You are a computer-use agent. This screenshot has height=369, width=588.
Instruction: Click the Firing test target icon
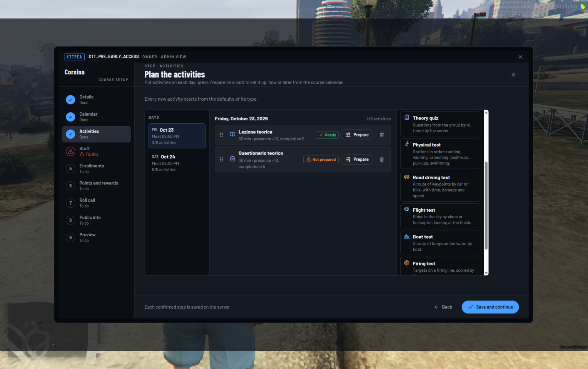(407, 263)
